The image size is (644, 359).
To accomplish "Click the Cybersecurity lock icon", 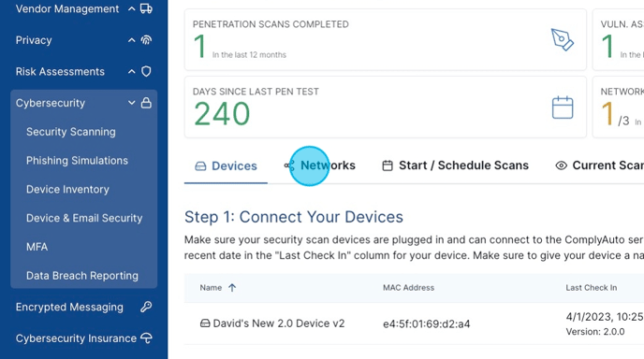I will pyautogui.click(x=146, y=103).
